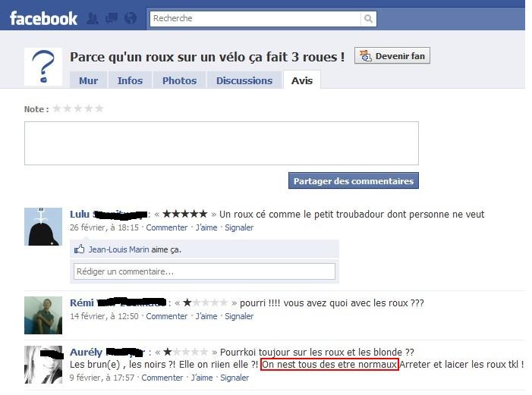The width and height of the screenshot is (532, 395).
Task: Open the Photos tab
Action: pyautogui.click(x=179, y=80)
